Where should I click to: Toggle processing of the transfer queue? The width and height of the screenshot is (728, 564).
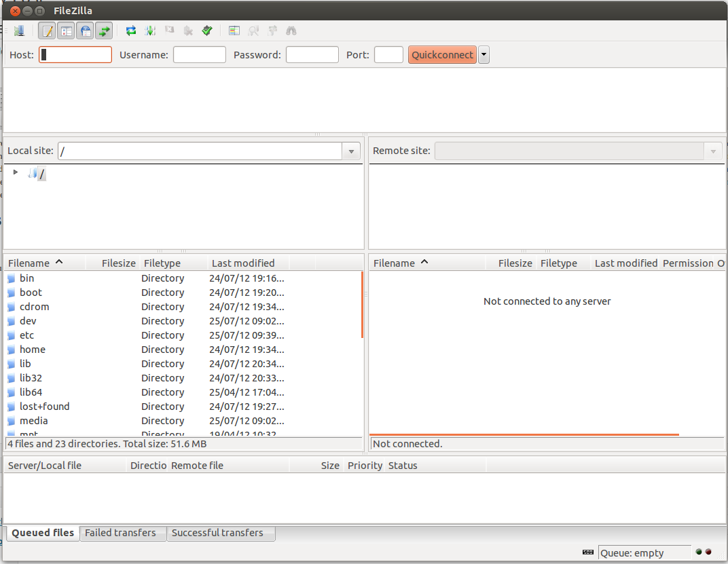point(150,31)
